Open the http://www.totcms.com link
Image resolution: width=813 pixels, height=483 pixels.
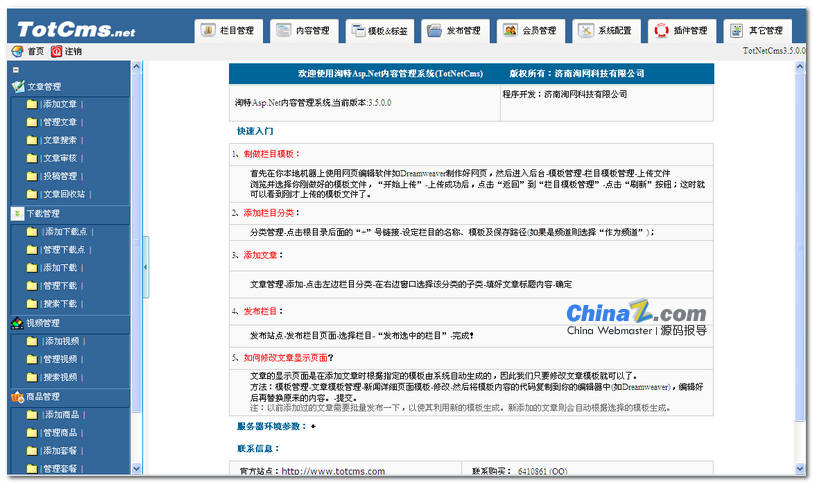click(x=333, y=472)
